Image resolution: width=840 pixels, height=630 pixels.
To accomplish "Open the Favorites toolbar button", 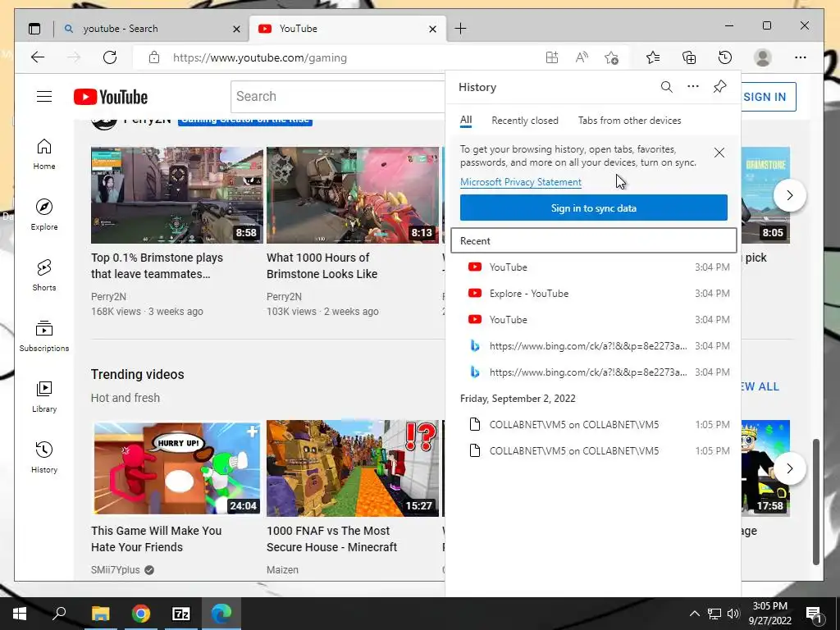I will point(653,57).
